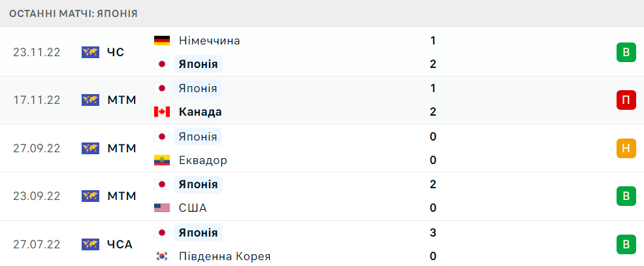Select the 17.11.22 match date
The width and height of the screenshot is (644, 266).
pos(37,100)
